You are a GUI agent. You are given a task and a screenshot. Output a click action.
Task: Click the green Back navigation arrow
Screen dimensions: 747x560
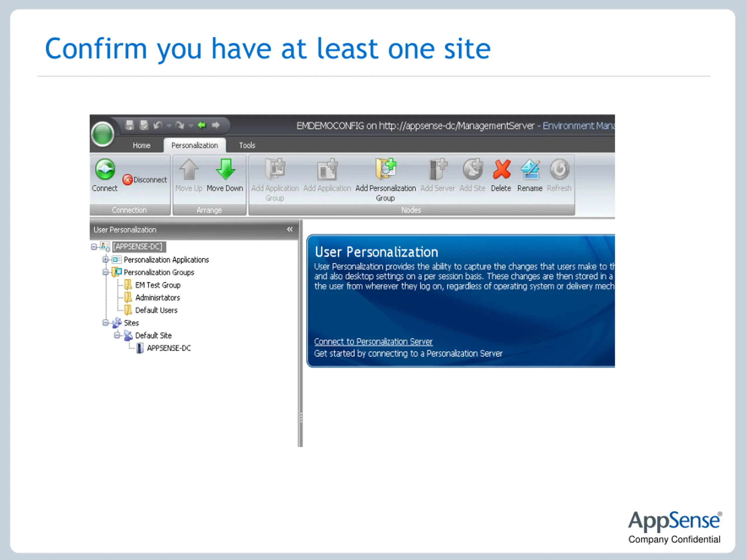click(202, 125)
